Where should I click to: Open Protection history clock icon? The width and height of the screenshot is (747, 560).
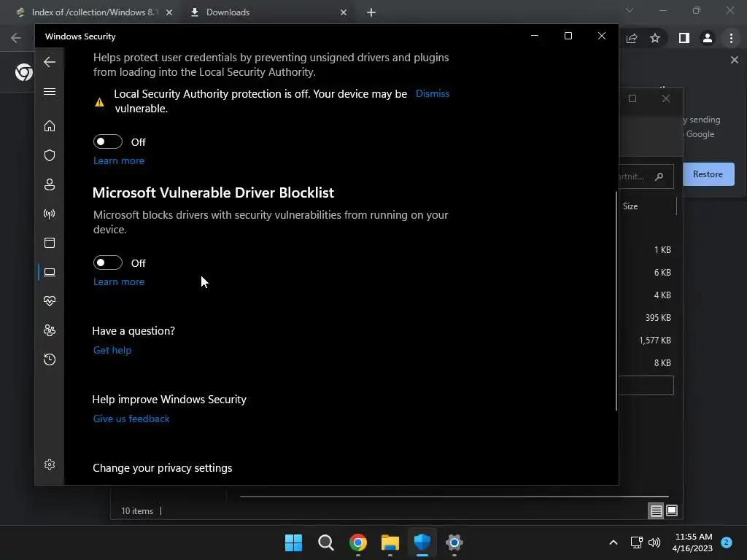(50, 359)
